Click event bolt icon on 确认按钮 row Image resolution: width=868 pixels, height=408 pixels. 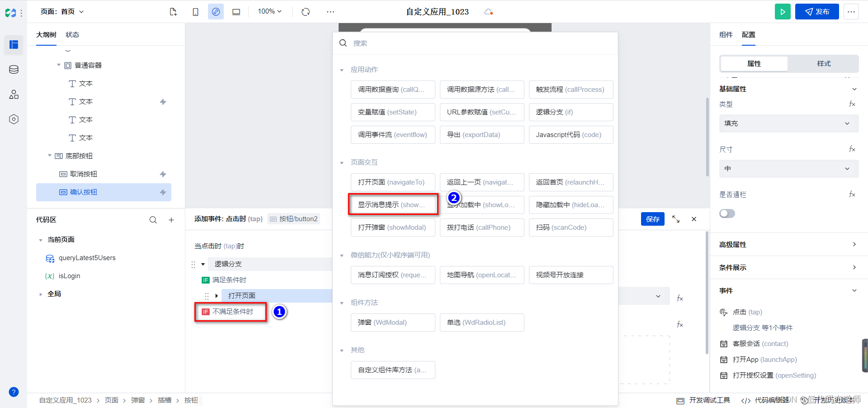[x=163, y=192]
